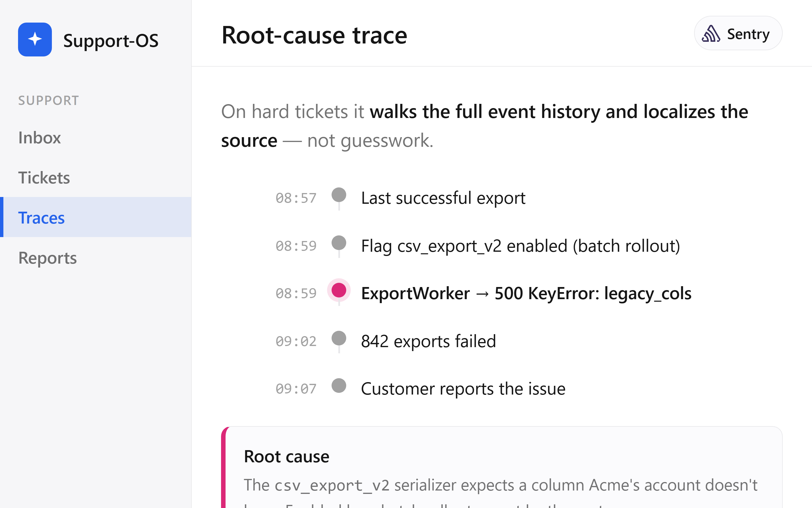Click the Customer reports the issue dot
Viewport: 812px width, 508px height.
coord(339,385)
